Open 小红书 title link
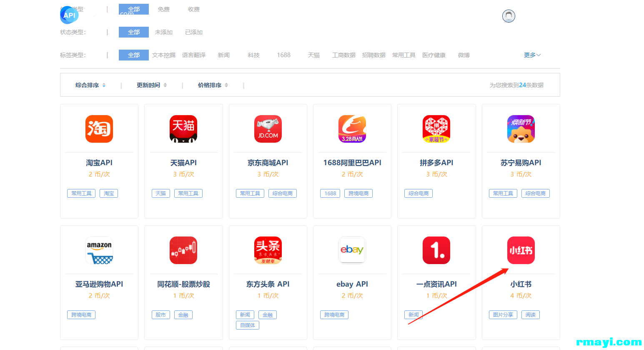Screen dimensions: 644x350 click(521, 284)
